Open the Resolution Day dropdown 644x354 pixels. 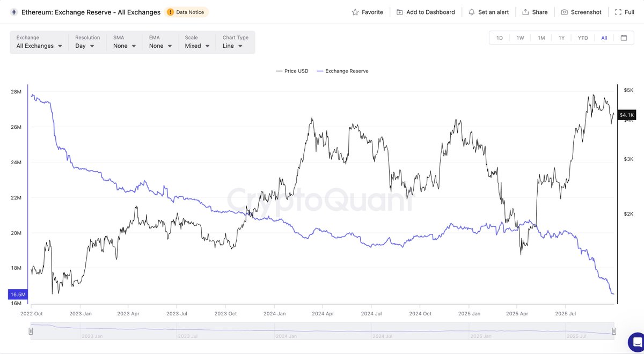coord(87,42)
